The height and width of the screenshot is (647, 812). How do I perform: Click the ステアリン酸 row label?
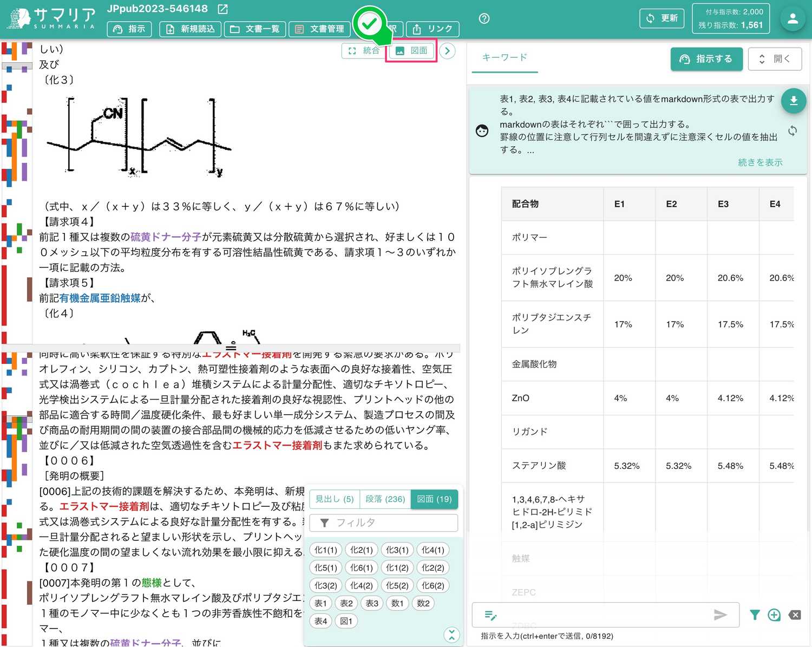click(x=539, y=466)
